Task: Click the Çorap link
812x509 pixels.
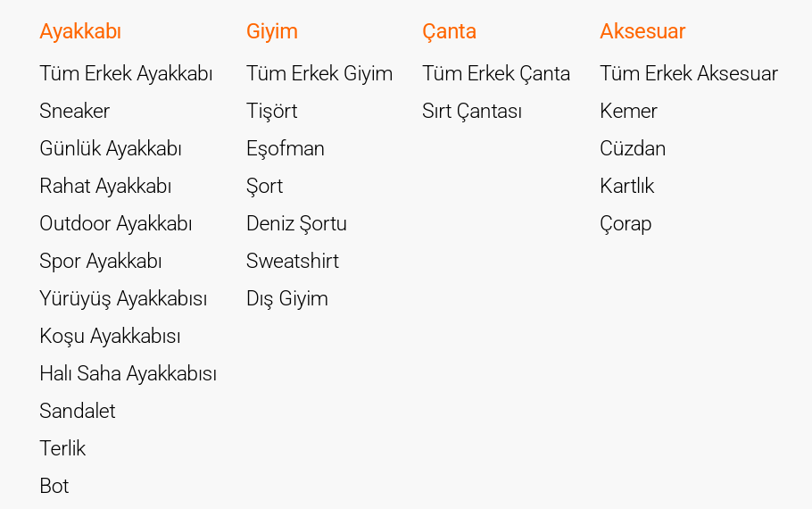Action: tap(626, 223)
